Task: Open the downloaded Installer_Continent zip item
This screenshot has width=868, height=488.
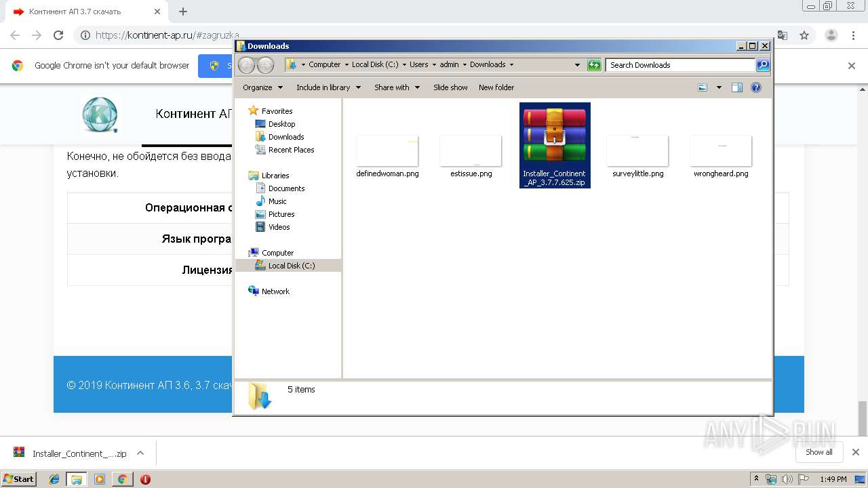Action: [70, 453]
